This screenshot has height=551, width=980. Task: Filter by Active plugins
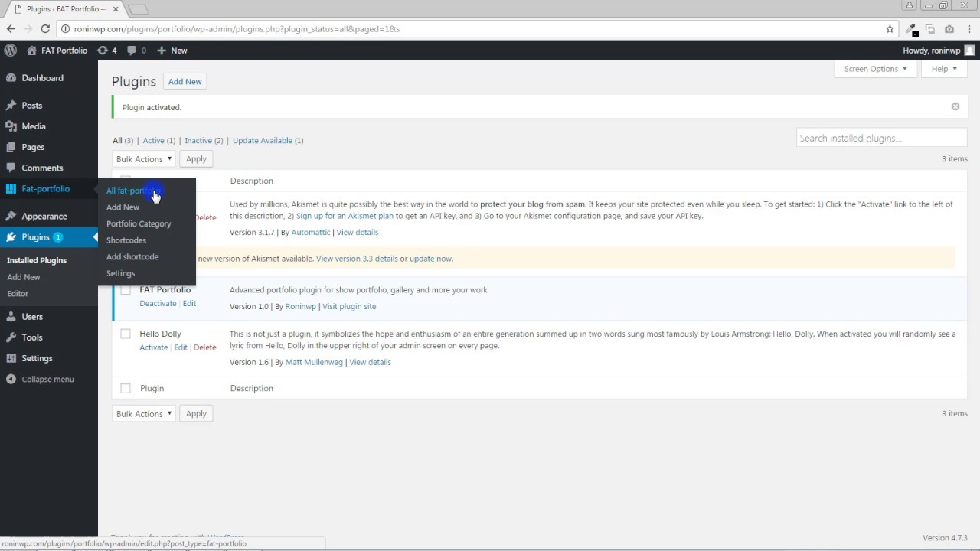(153, 141)
